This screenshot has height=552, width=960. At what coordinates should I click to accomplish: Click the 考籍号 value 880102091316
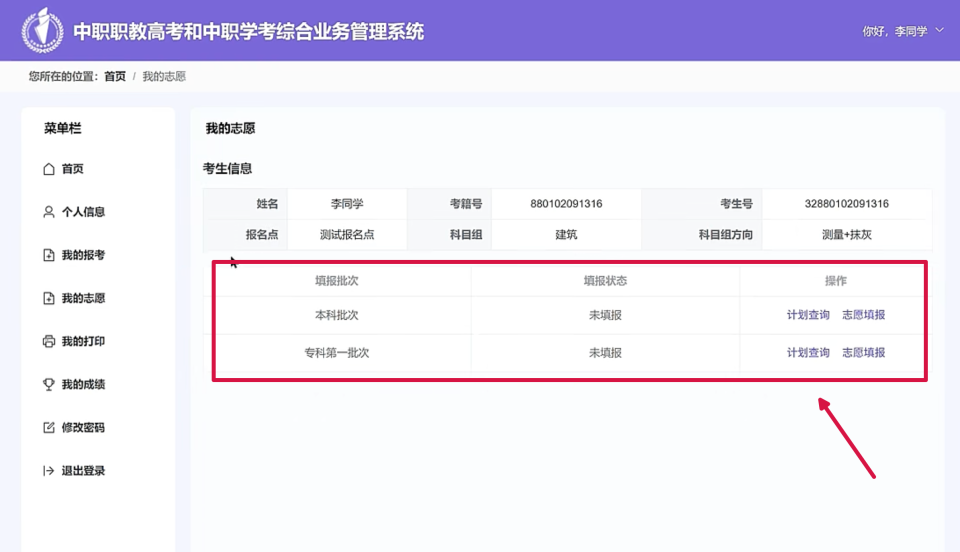566,204
